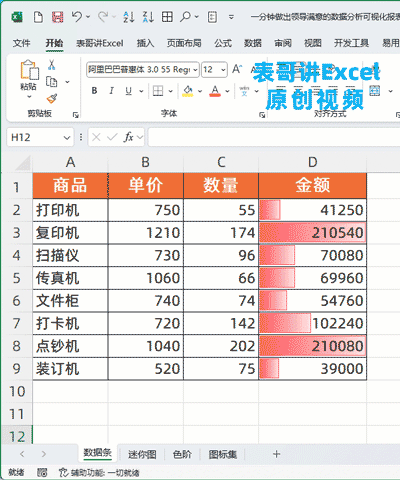Viewport: 400px width, 480px height.
Task: Expand the undo history dropdown
Action: point(88,17)
